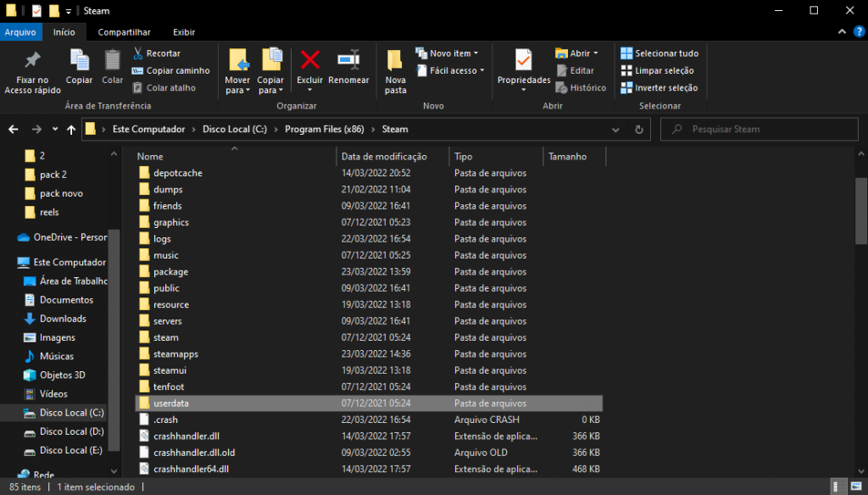Click the Recortar scissors icon
The image size is (868, 495).
(x=138, y=53)
